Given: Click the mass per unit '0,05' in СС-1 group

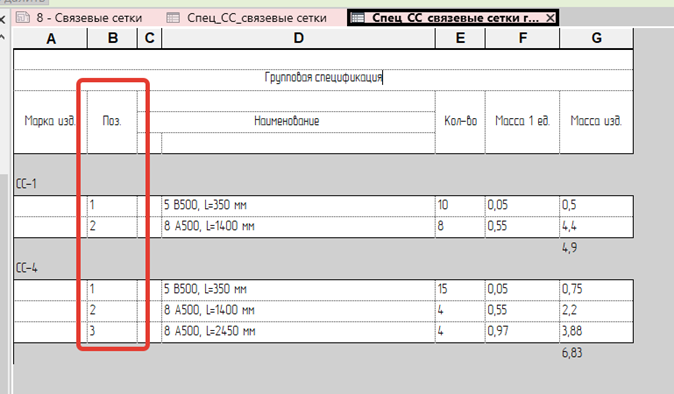Looking at the screenshot, I should click(522, 205).
